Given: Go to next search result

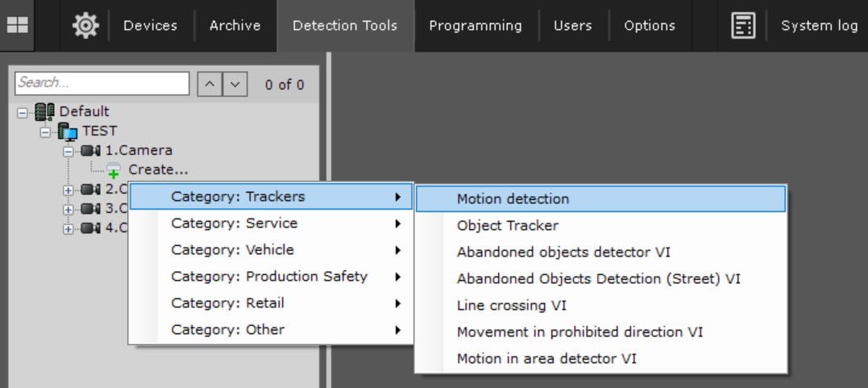Looking at the screenshot, I should pos(234,84).
